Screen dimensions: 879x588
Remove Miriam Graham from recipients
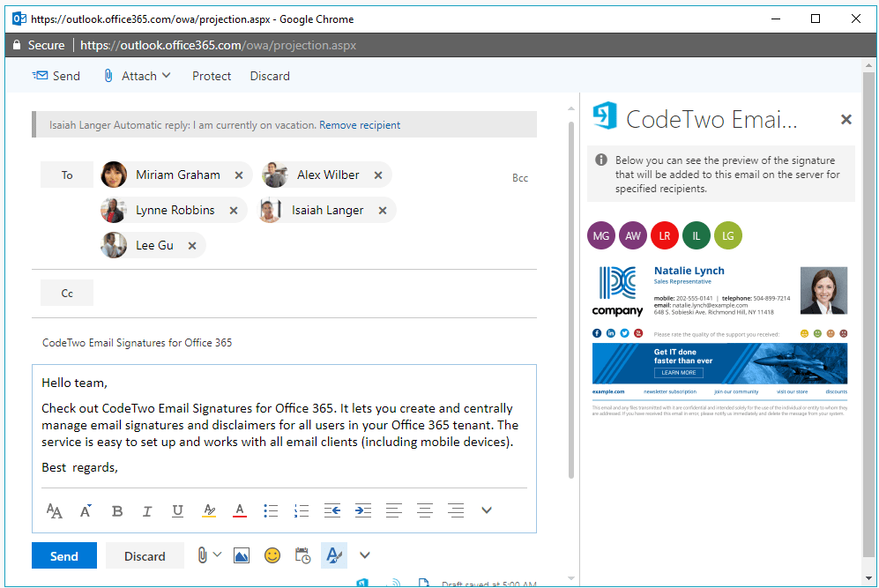(239, 175)
